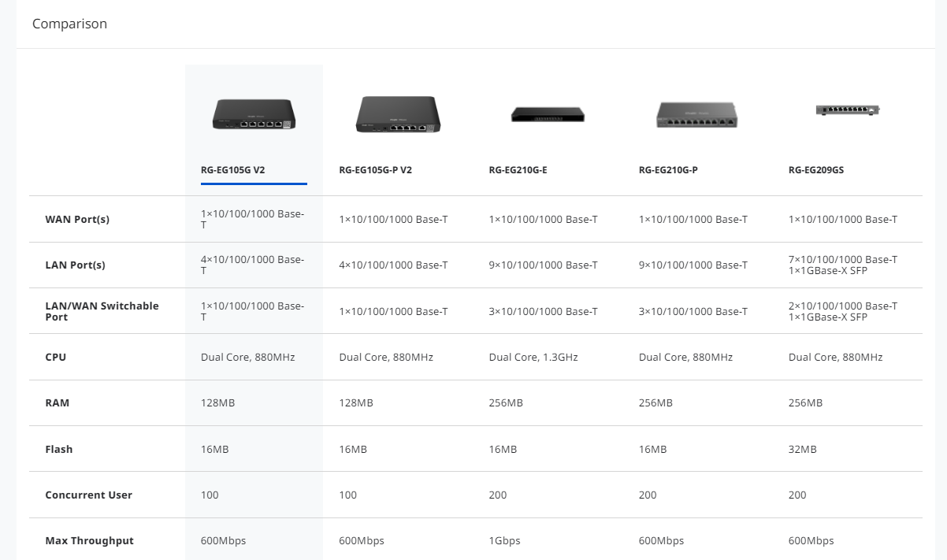Open the RG-EG105G-P V2 product image
This screenshot has height=560, width=947.
398,114
